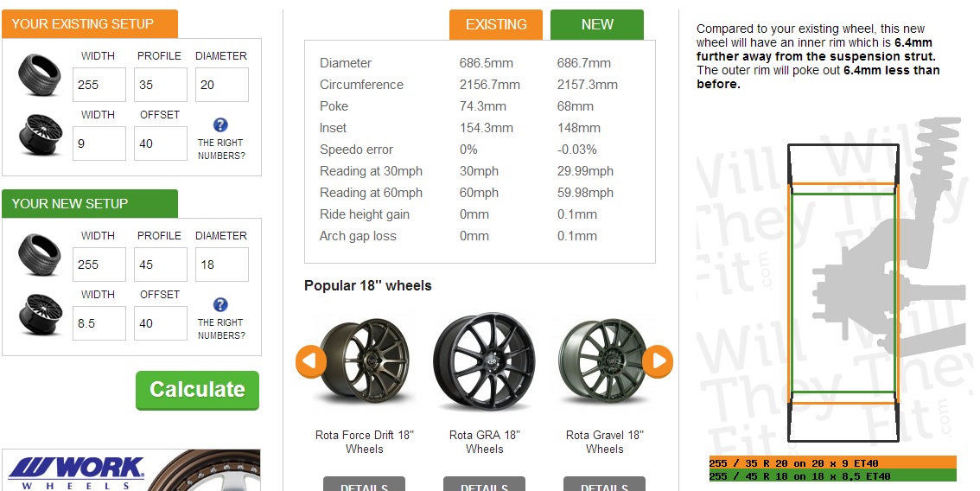
Task: Select the new wheel width field 8.5
Action: click(x=99, y=323)
